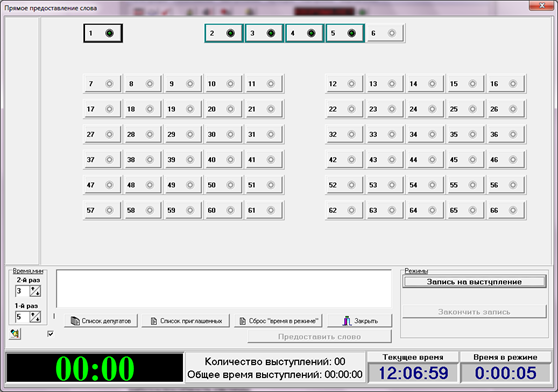Select seat button 6
This screenshot has height=392, width=558.
[385, 33]
